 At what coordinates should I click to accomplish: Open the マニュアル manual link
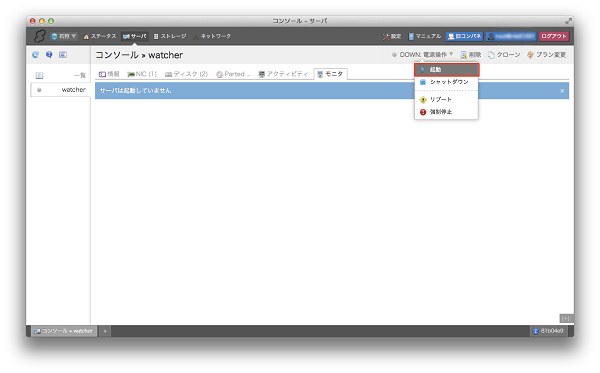point(425,36)
